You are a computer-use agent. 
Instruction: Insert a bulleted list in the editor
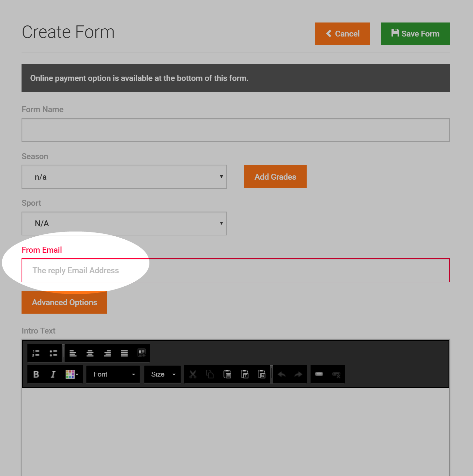click(53, 353)
